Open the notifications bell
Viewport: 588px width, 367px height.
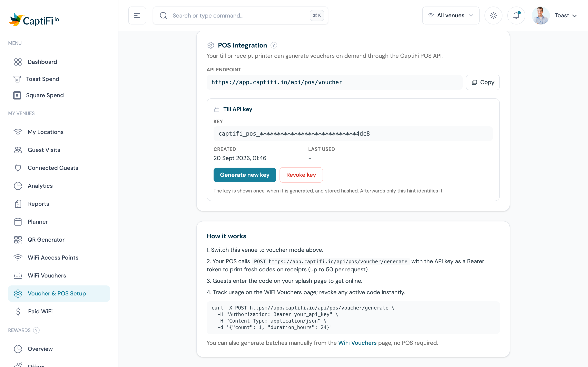point(516,15)
